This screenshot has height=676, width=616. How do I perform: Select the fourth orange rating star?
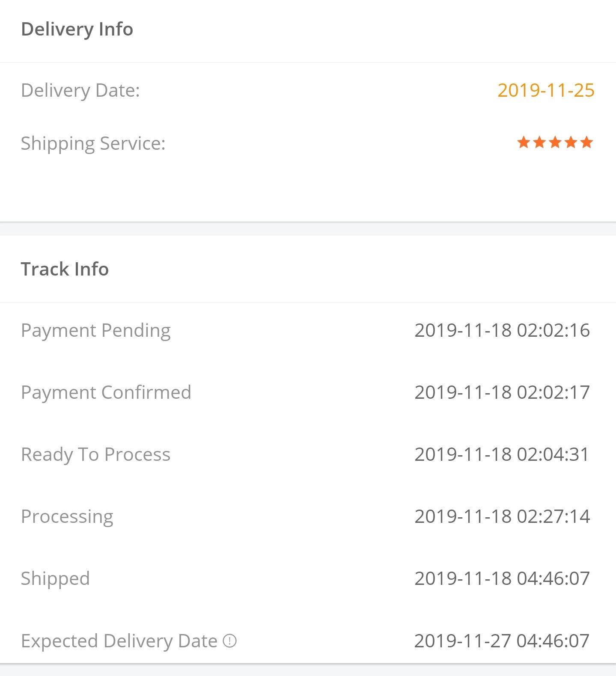pyautogui.click(x=571, y=142)
